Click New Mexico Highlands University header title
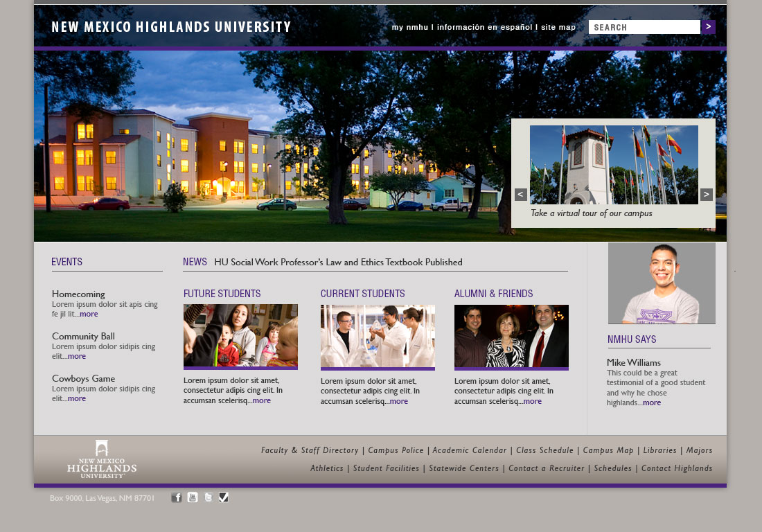 tap(171, 27)
